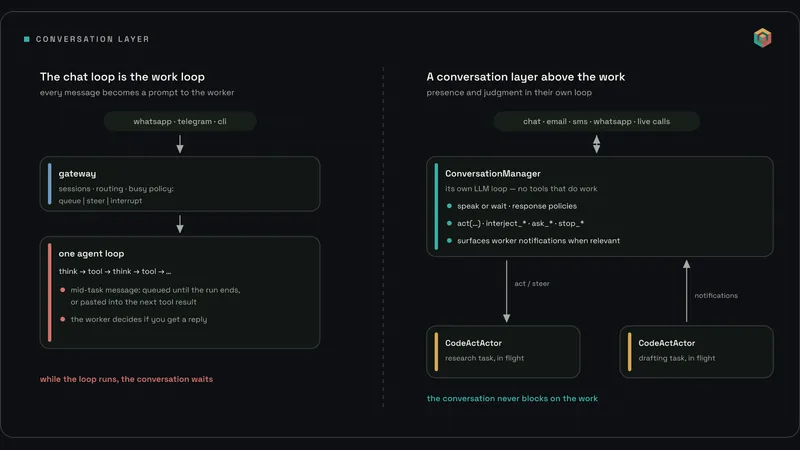
Task: Click CodeActActor card with "research task, in flight"
Action: (x=503, y=352)
